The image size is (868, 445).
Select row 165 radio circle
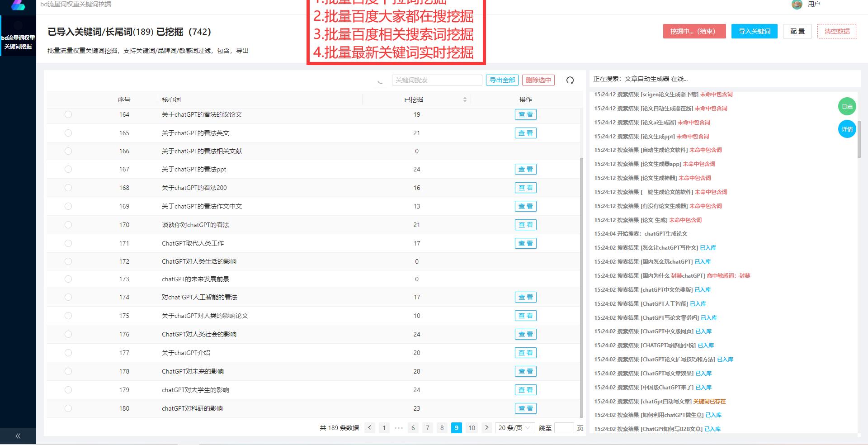click(x=68, y=133)
